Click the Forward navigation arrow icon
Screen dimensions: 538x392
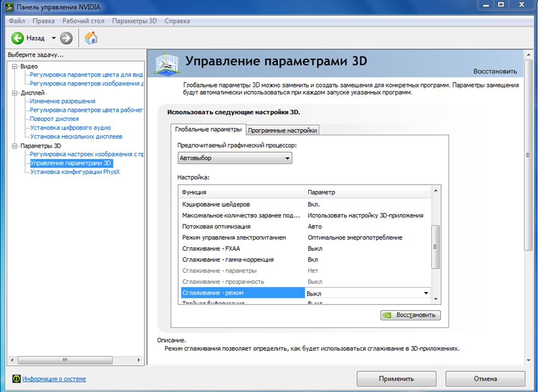[65, 38]
